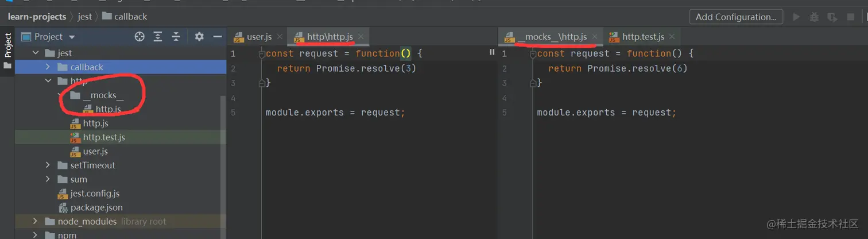868x239 pixels.
Task: Close the http\http.js tab
Action: click(361, 37)
